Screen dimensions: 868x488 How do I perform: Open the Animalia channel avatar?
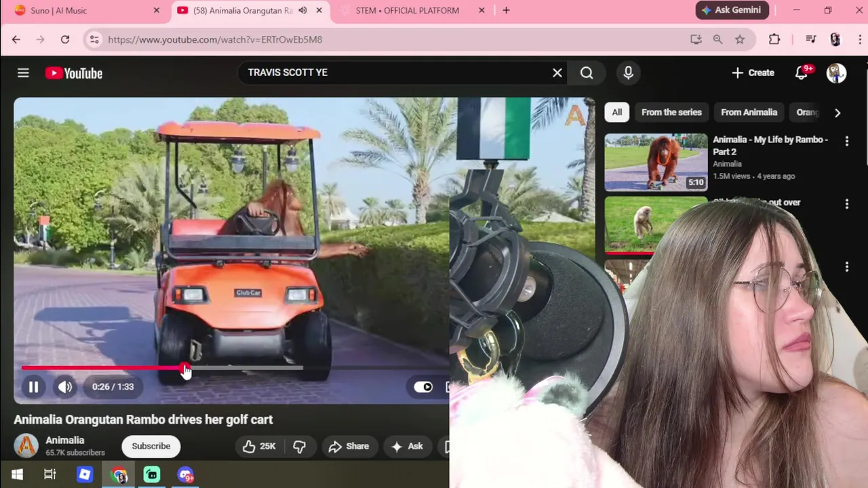coord(26,446)
